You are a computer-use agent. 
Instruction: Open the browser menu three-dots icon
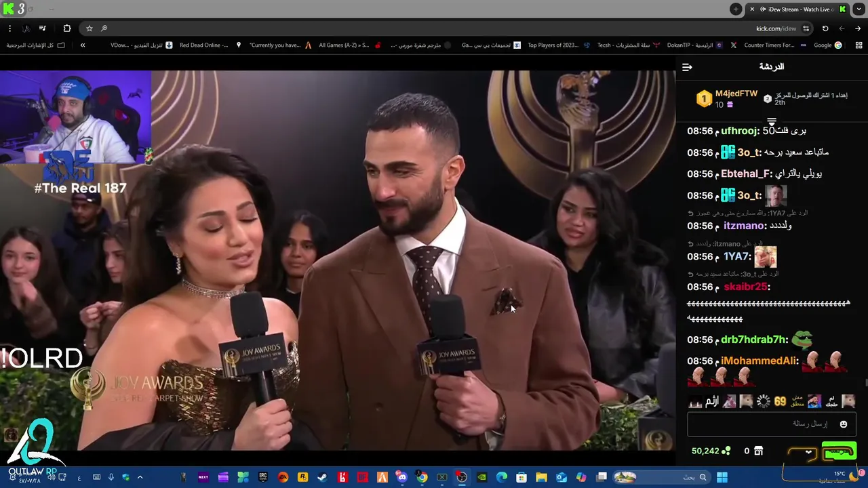9,28
